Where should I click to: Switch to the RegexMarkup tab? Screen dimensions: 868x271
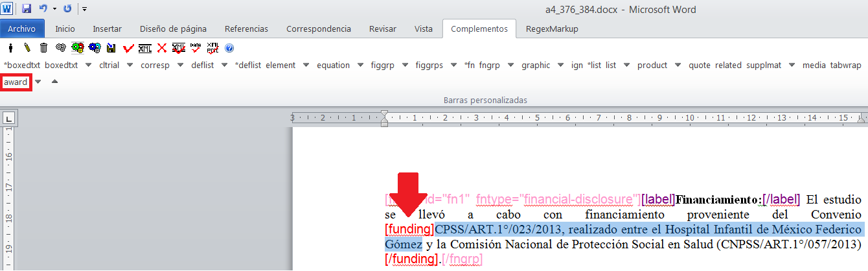[552, 29]
